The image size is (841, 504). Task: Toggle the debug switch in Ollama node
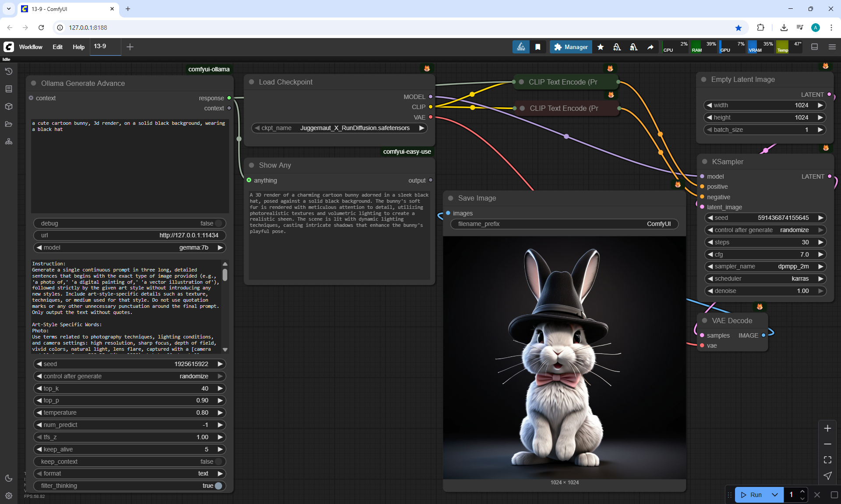pos(218,223)
